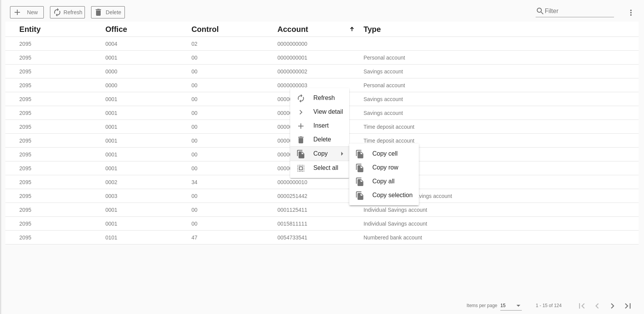
Task: Select account cell 0000251442
Action: point(292,196)
